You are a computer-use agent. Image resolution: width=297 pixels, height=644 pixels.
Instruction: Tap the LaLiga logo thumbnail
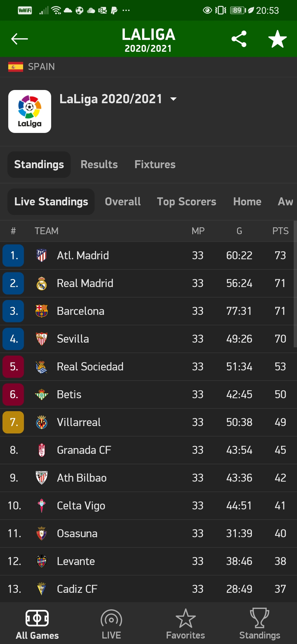coord(30,111)
